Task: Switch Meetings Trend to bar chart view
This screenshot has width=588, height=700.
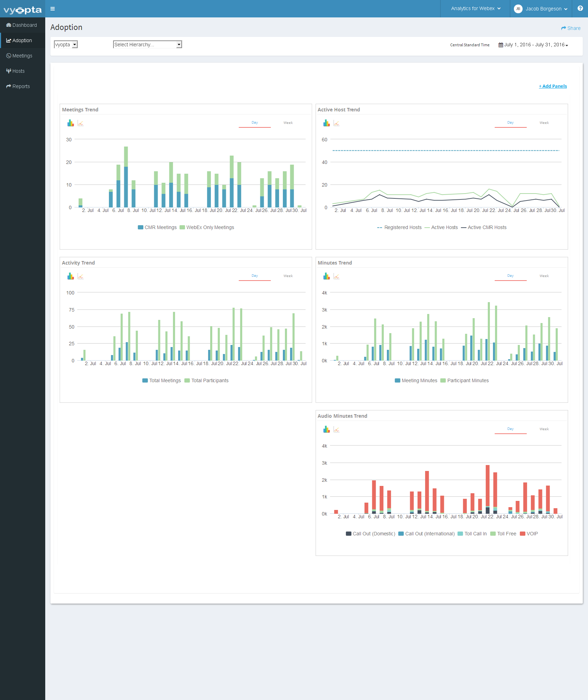Action: tap(71, 123)
